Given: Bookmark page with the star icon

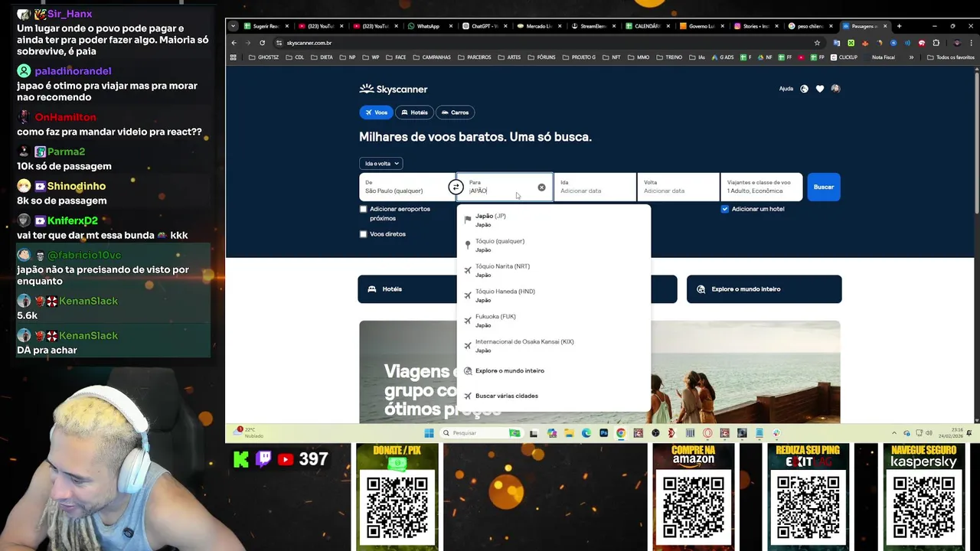Looking at the screenshot, I should pos(817,43).
